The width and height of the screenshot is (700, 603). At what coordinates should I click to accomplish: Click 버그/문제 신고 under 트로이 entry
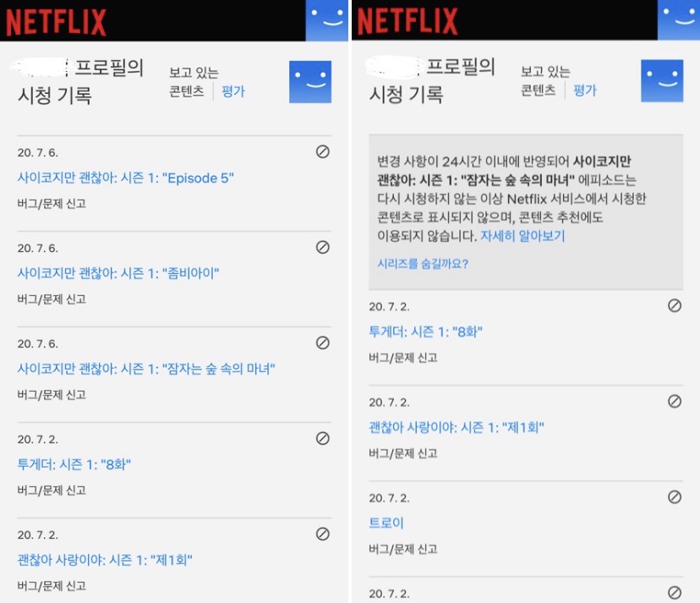coord(403,549)
